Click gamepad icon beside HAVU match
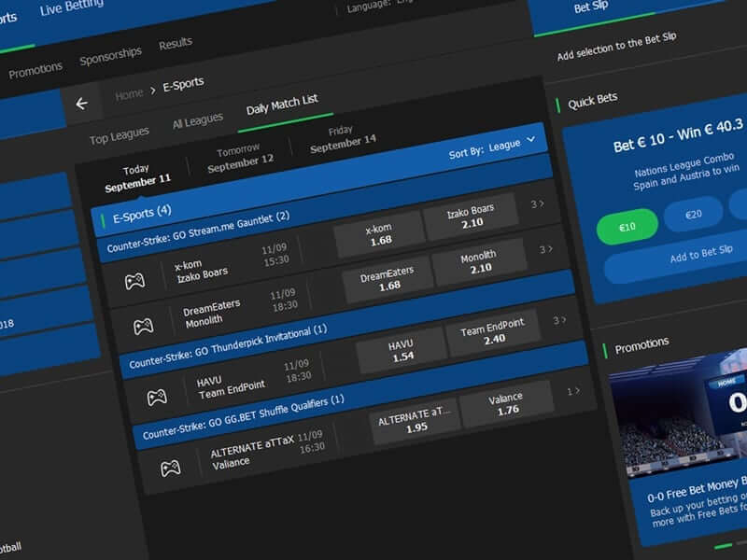This screenshot has height=560, width=747. (x=157, y=398)
